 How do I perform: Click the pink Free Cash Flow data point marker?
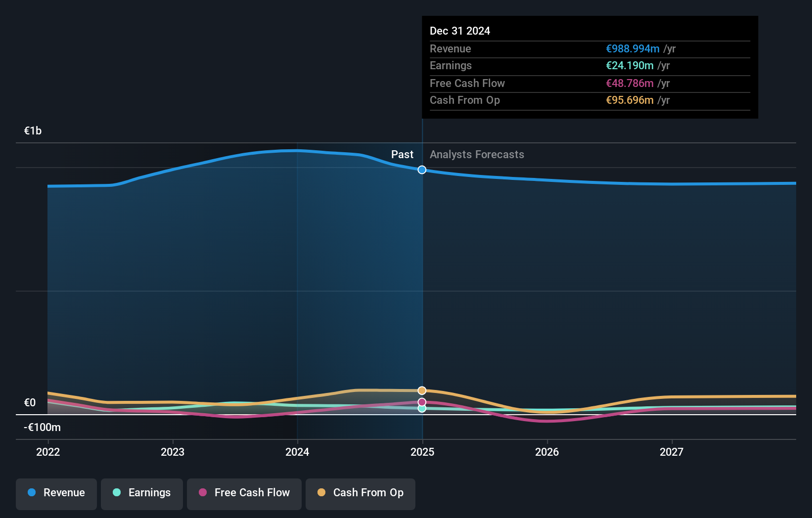pyautogui.click(x=422, y=401)
